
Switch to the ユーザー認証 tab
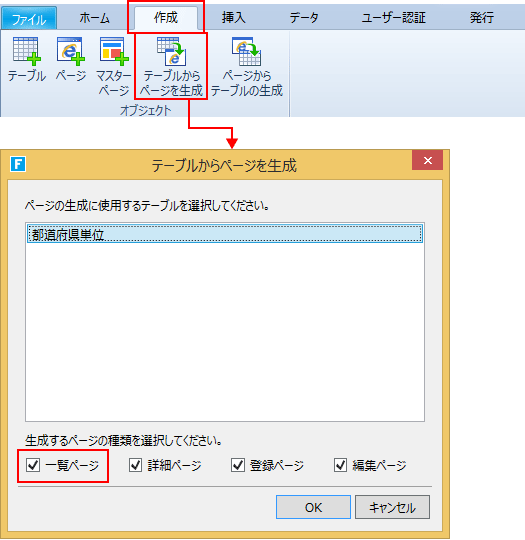pos(393,18)
